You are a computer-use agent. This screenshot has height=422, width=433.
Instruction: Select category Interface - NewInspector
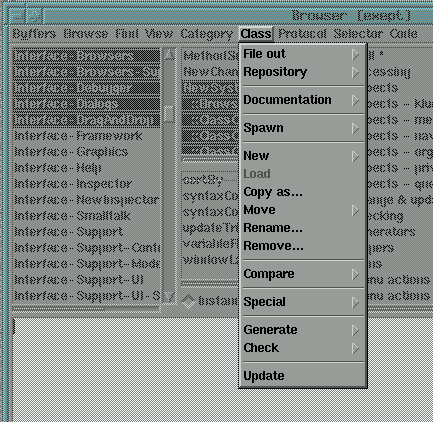[86, 200]
